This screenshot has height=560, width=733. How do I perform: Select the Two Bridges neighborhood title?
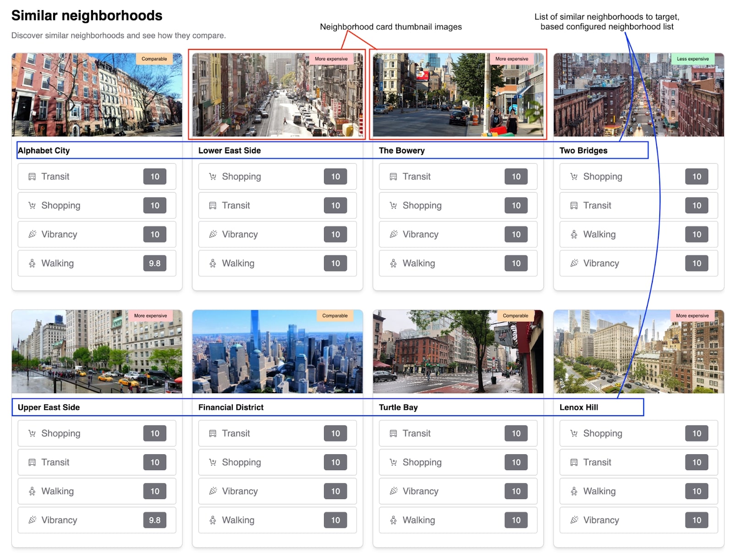click(x=583, y=151)
